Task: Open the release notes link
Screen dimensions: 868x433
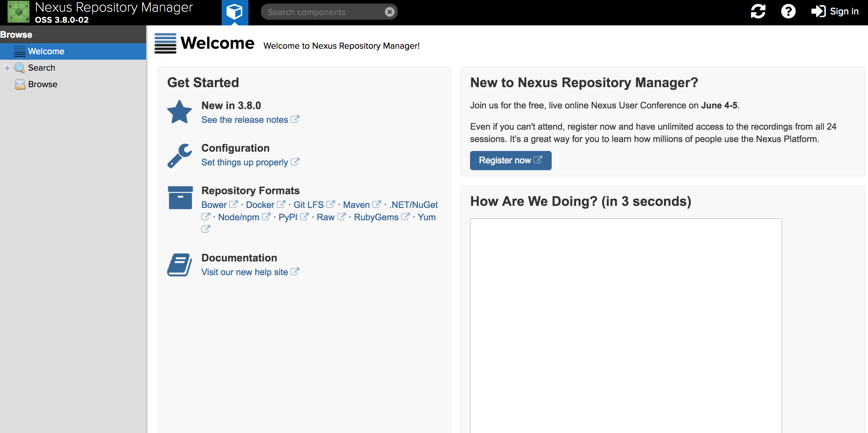Action: [x=244, y=119]
